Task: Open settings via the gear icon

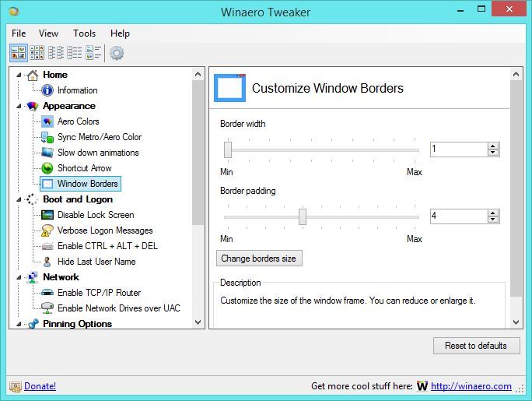Action: (117, 53)
